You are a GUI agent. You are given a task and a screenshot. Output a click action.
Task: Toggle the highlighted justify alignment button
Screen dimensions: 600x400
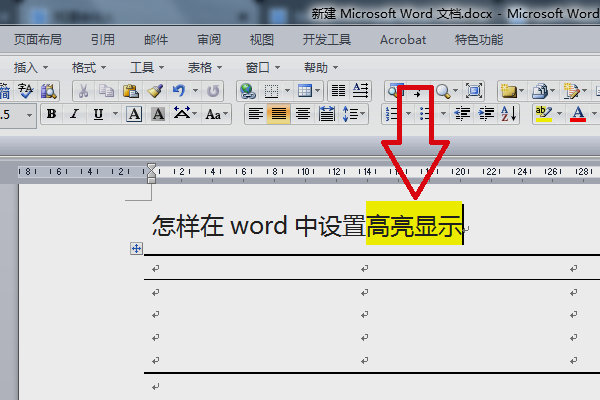point(279,114)
